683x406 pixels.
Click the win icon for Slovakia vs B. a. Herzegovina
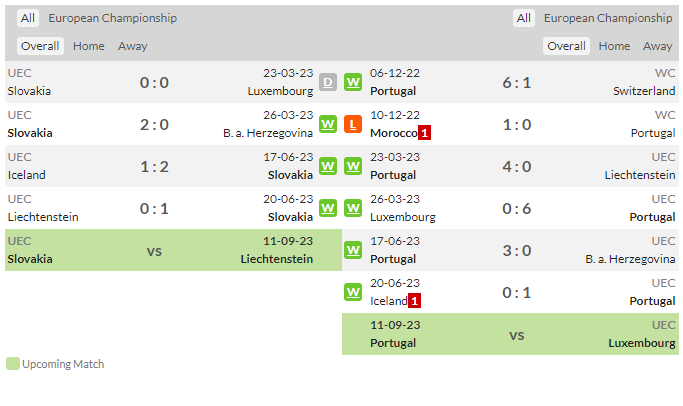point(328,124)
